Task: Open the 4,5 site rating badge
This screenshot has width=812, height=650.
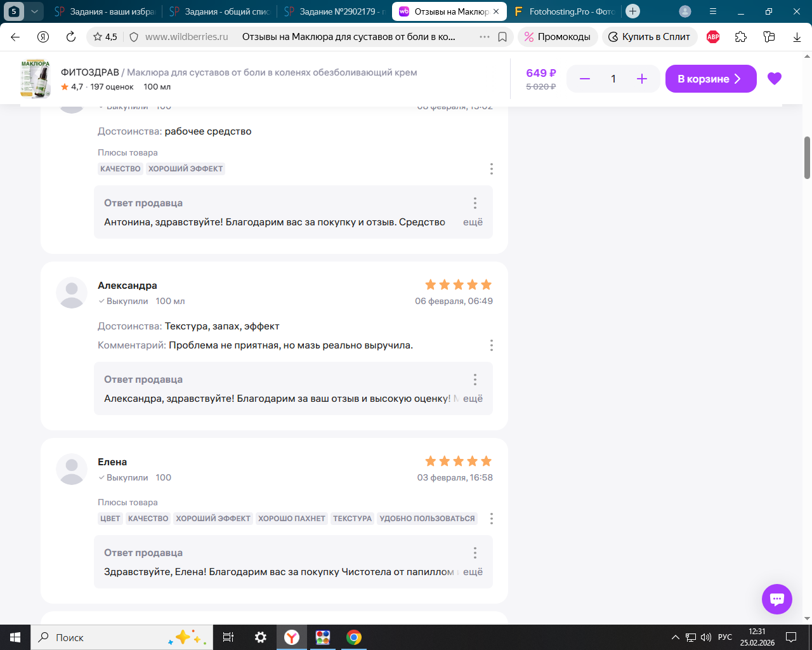Action: [x=105, y=37]
